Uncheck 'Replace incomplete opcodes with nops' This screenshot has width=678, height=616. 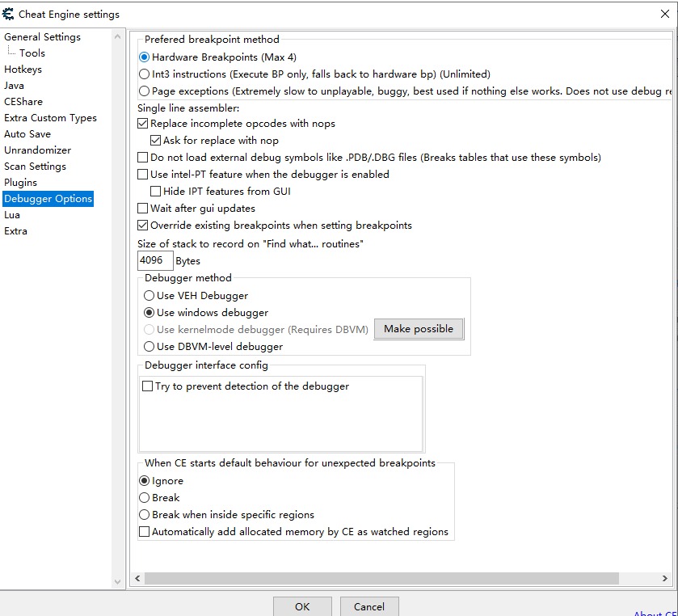(x=144, y=124)
